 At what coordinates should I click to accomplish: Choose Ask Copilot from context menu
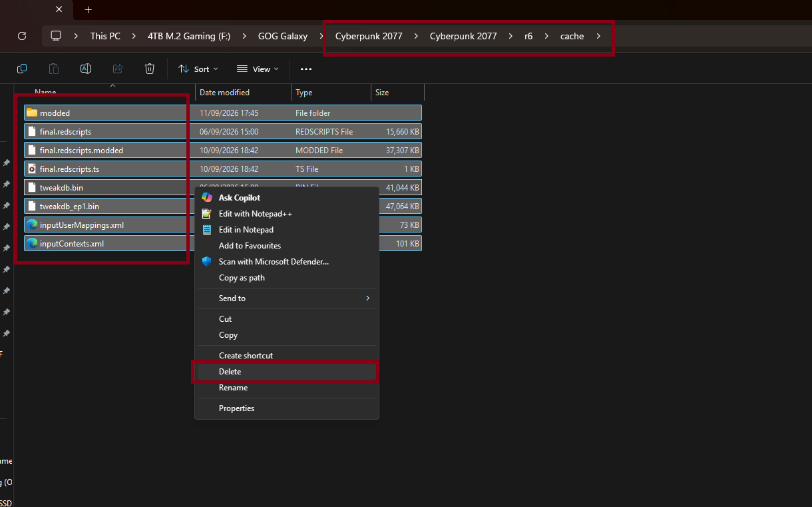(287, 197)
